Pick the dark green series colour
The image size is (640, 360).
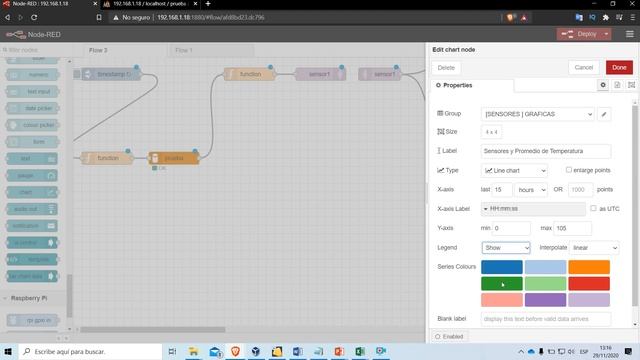point(502,283)
